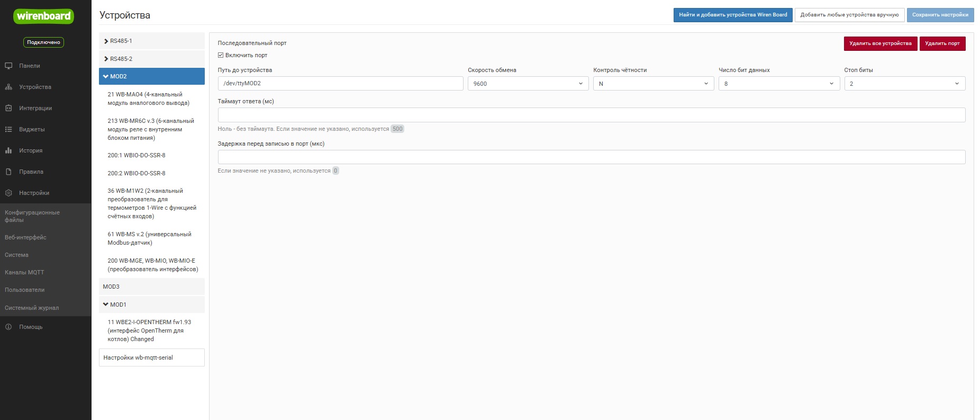The width and height of the screenshot is (980, 420).
Task: Click the История bar chart icon
Action: (8, 150)
